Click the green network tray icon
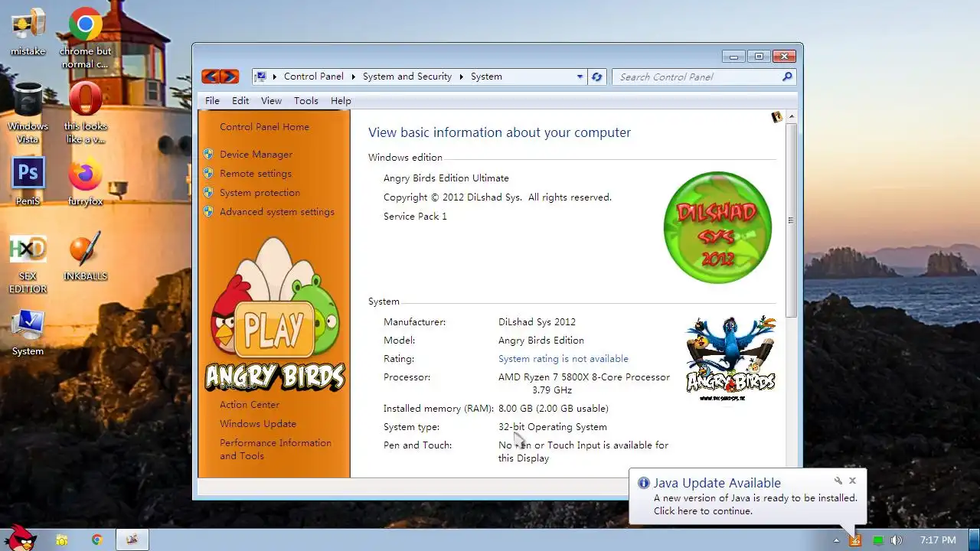Viewport: 980px width, 551px height. tap(877, 540)
